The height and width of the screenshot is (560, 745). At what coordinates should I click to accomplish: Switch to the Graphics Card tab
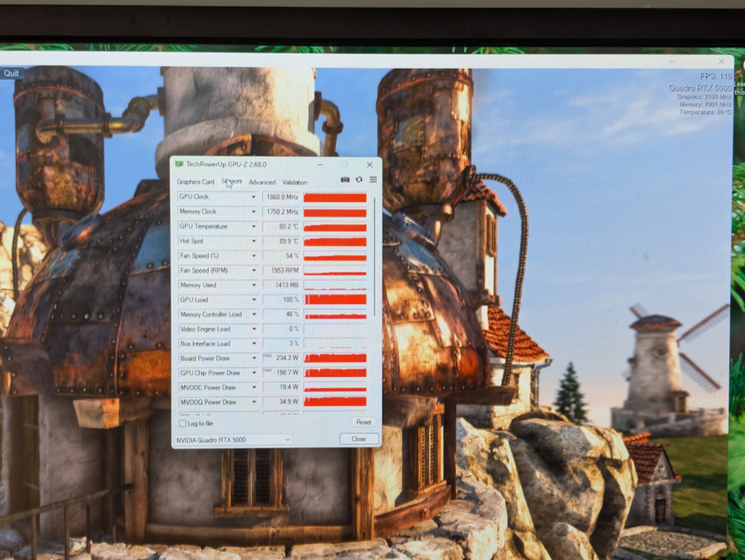click(195, 182)
